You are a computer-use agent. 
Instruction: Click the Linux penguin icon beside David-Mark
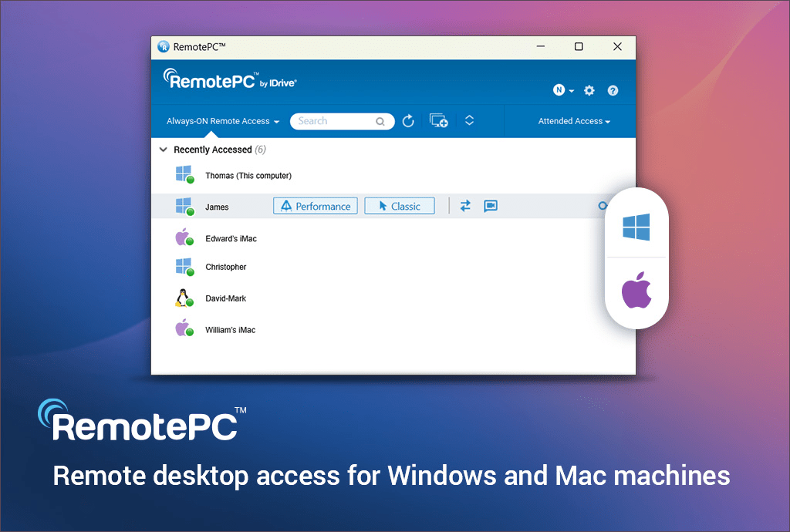point(184,298)
